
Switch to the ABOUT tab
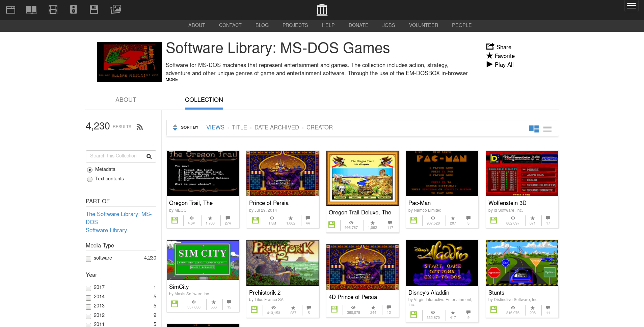(126, 100)
